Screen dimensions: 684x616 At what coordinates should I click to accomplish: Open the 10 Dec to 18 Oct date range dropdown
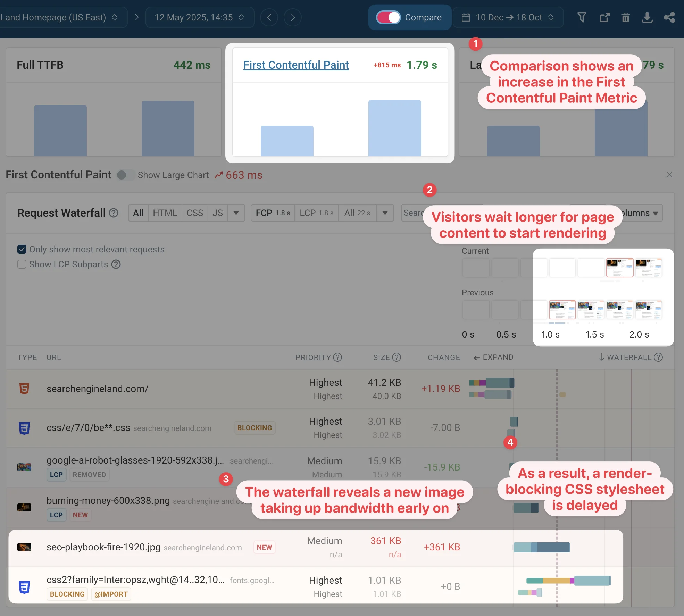pos(508,17)
